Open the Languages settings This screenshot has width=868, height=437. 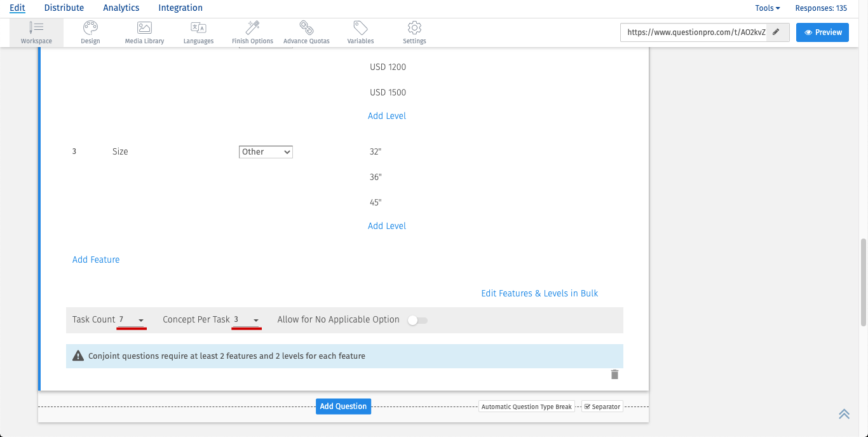tap(198, 32)
